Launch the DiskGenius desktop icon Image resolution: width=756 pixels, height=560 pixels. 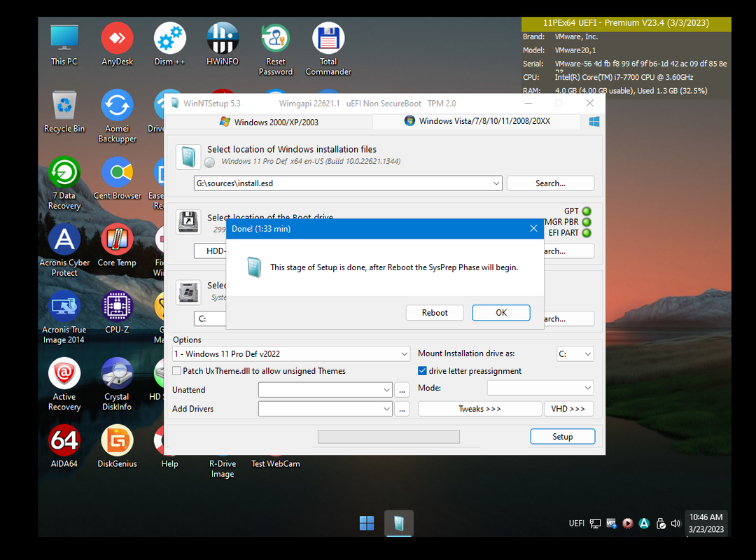click(x=117, y=447)
